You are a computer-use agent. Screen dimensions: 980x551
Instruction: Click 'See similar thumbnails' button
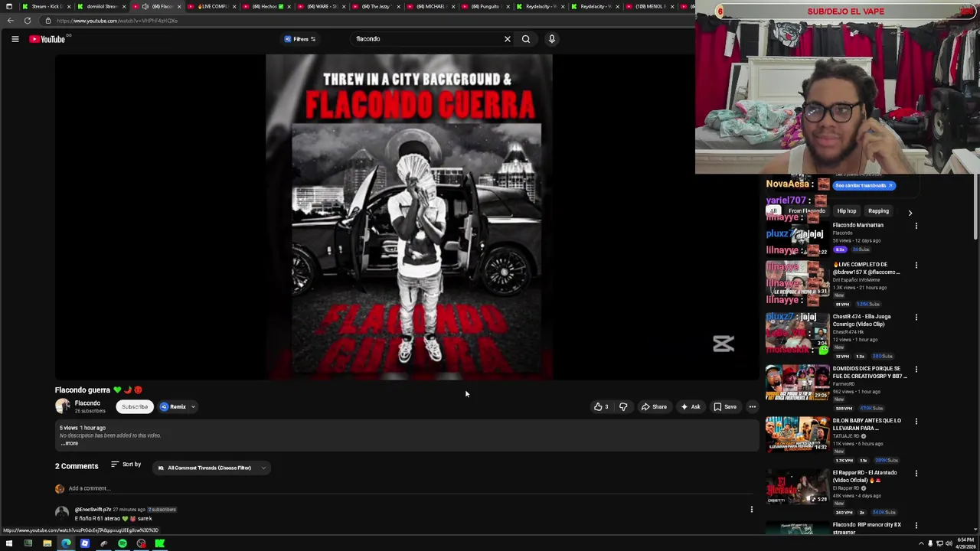[864, 185]
